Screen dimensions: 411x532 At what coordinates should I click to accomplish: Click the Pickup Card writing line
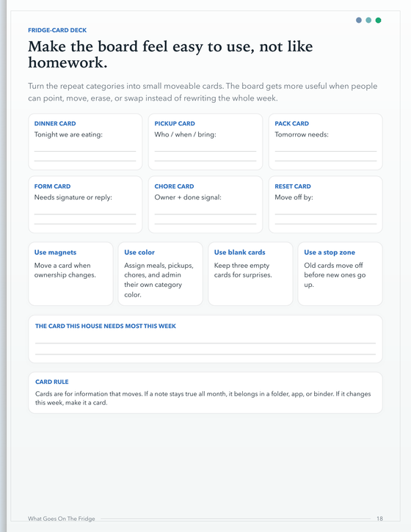pyautogui.click(x=205, y=151)
